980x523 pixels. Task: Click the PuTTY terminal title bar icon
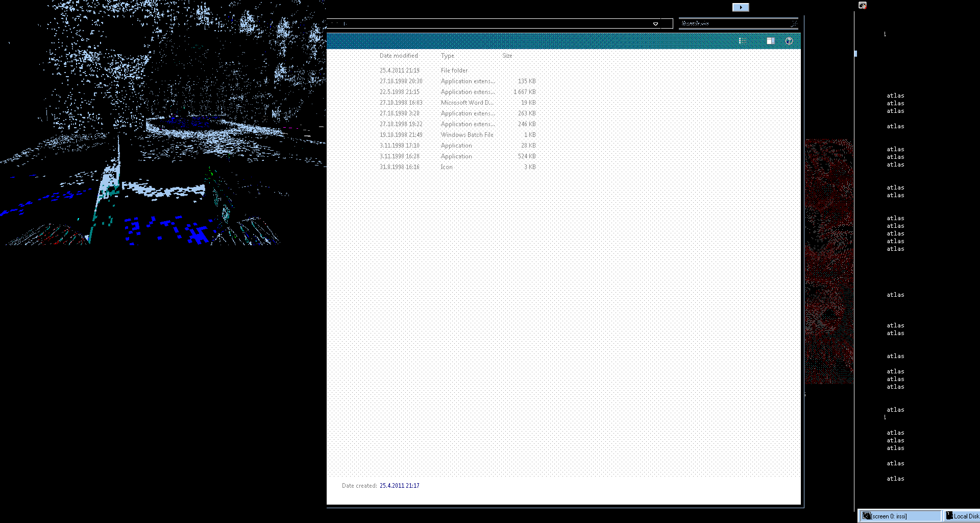tap(862, 5)
